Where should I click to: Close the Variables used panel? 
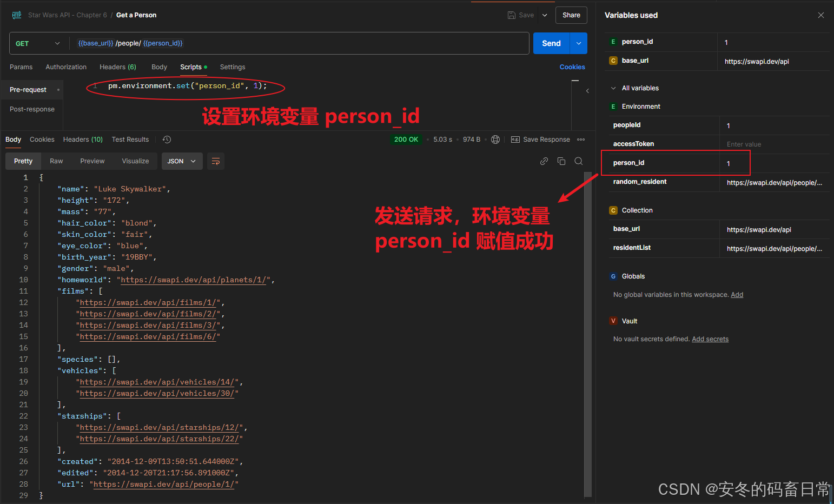point(821,15)
